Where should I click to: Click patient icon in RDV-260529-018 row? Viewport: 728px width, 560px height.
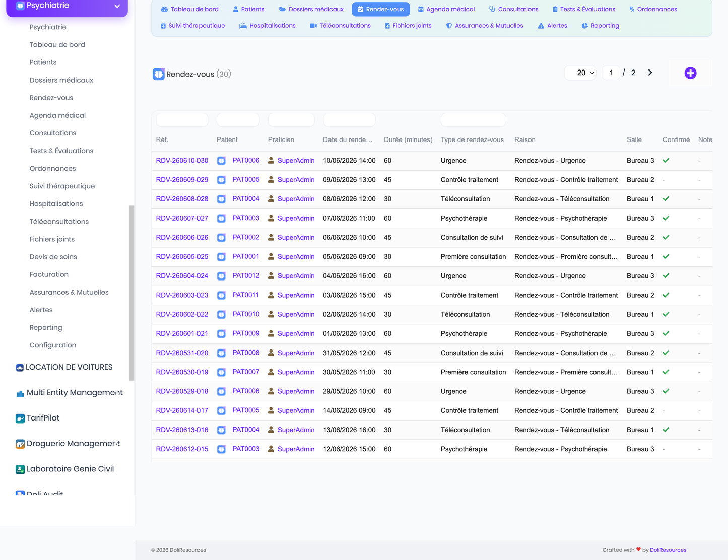pos(221,391)
